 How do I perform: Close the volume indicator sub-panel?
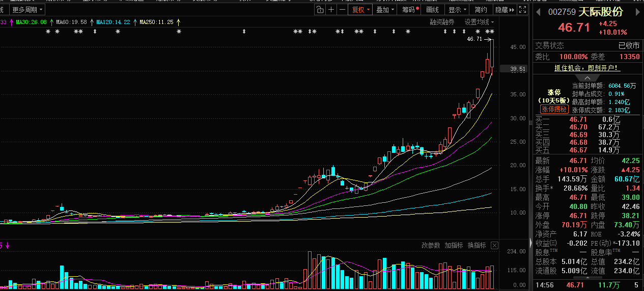point(494,245)
